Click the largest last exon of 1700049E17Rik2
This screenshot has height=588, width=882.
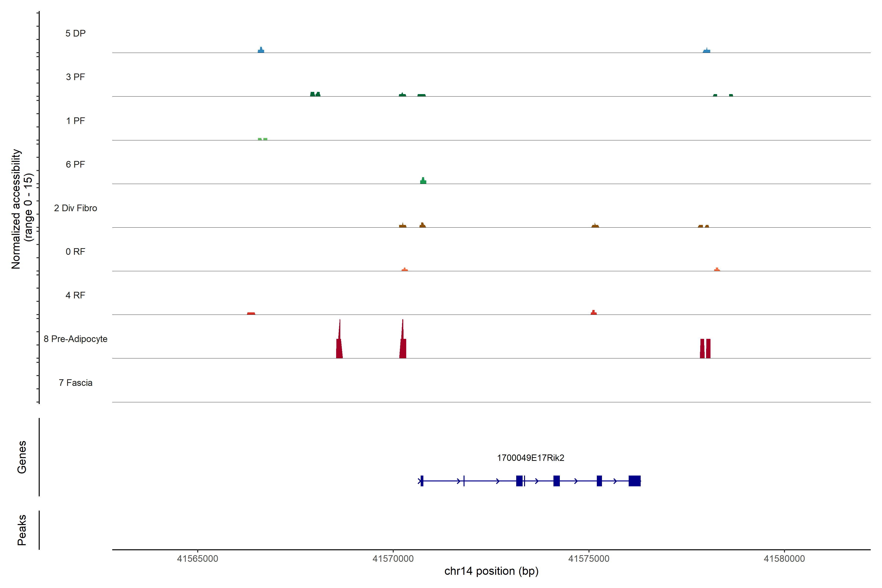635,481
